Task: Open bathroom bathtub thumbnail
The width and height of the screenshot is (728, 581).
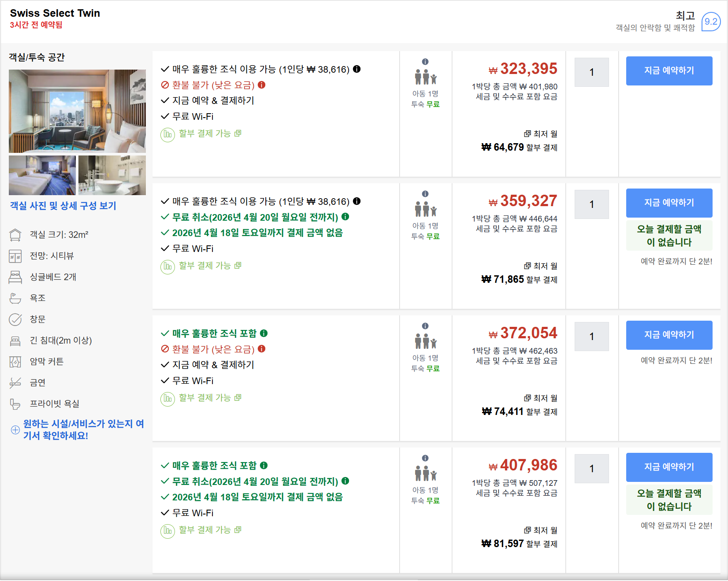Action: [112, 175]
